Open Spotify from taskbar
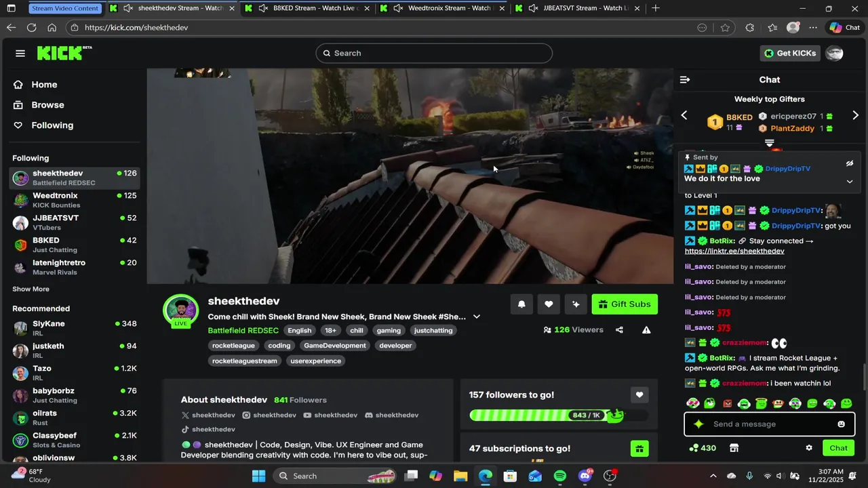 [560, 476]
